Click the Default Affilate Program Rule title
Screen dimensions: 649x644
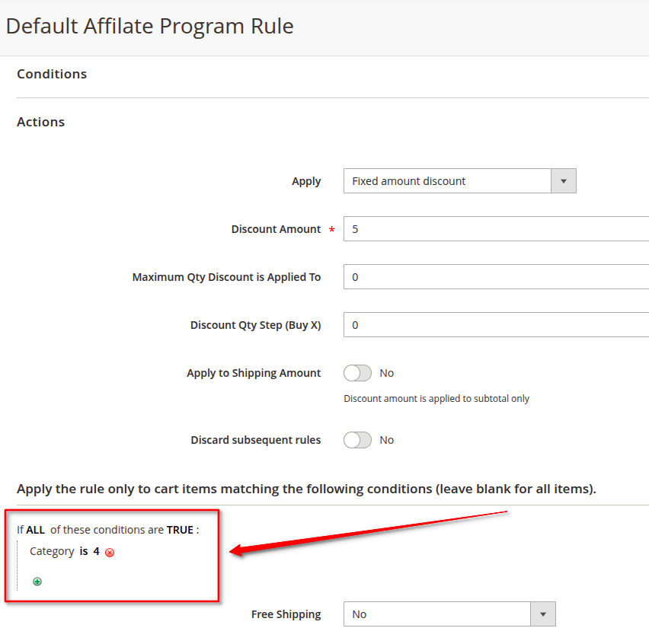click(x=150, y=26)
